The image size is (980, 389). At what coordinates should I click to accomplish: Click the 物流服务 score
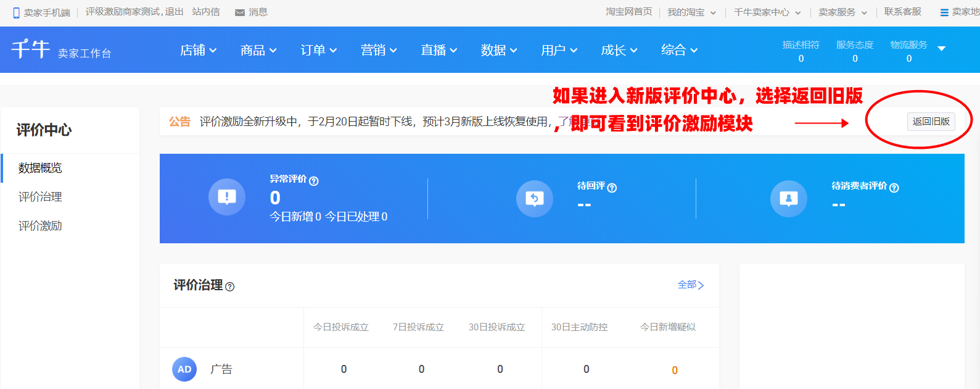[x=908, y=52]
